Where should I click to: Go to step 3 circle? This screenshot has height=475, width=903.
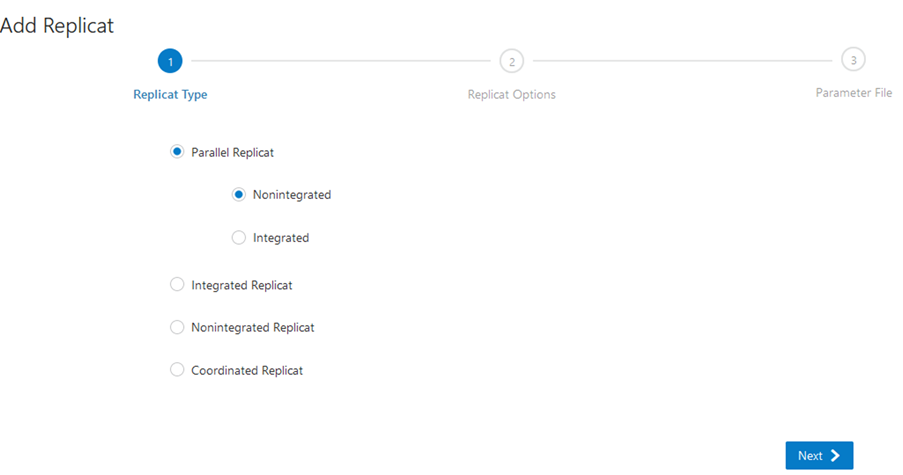click(x=853, y=60)
